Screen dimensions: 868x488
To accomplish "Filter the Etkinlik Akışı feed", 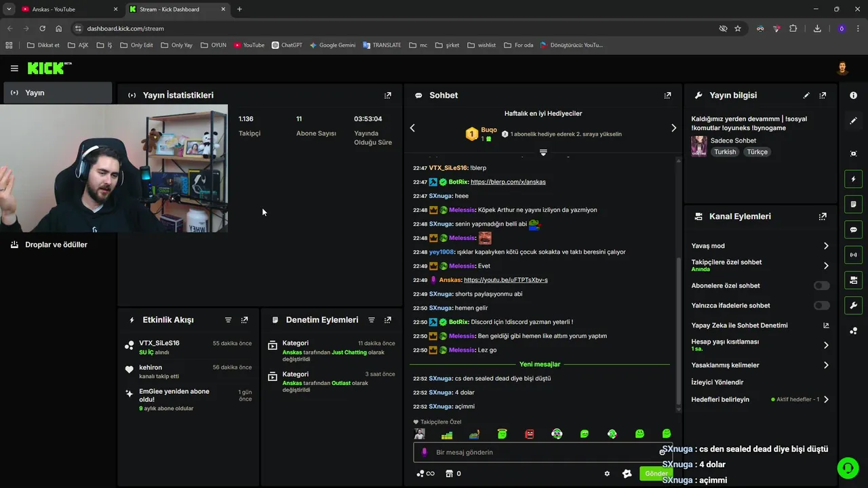I will tap(228, 320).
